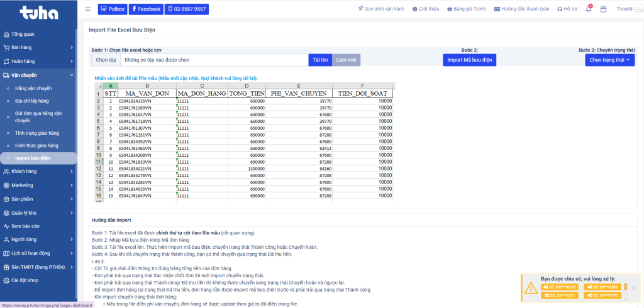Toggle the hamburger sidebar menu icon
Viewport: 644px width, 308px height.
point(87,9)
